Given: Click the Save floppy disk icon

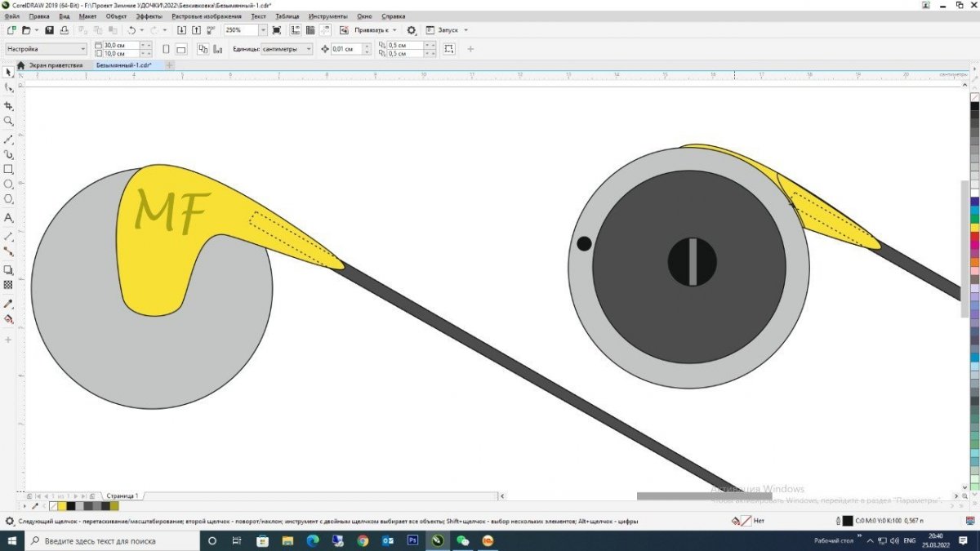Looking at the screenshot, I should [x=49, y=30].
